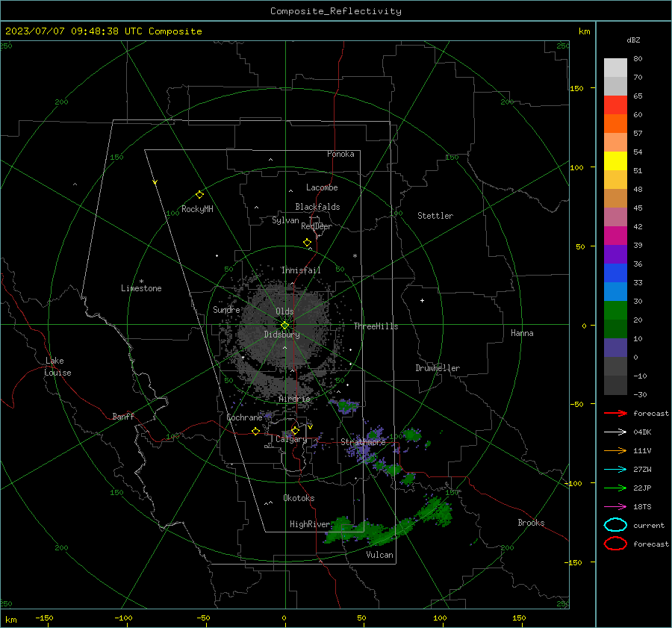Click the Stettler label

435,216
